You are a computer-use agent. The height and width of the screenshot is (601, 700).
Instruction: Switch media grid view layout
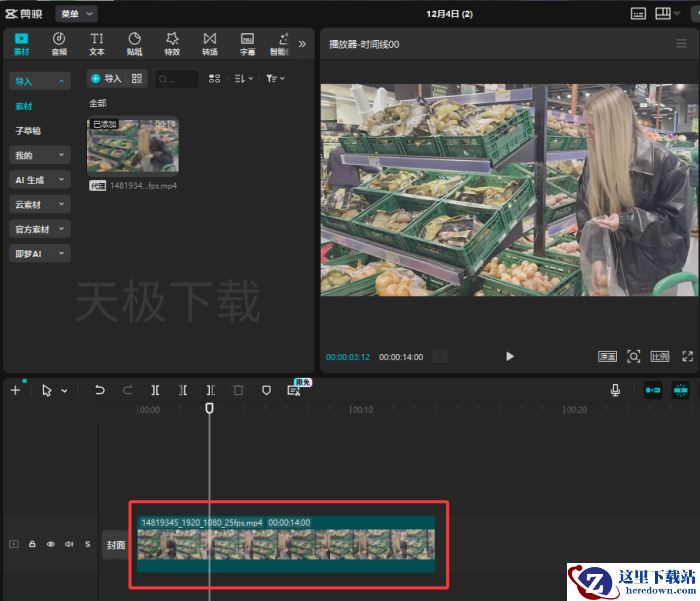click(x=214, y=79)
